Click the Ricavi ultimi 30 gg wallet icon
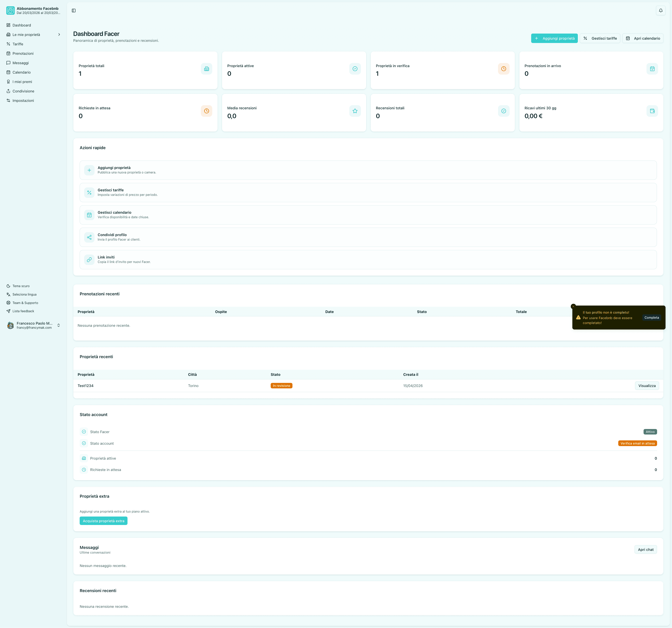Viewport: 672px width, 628px height. click(652, 111)
